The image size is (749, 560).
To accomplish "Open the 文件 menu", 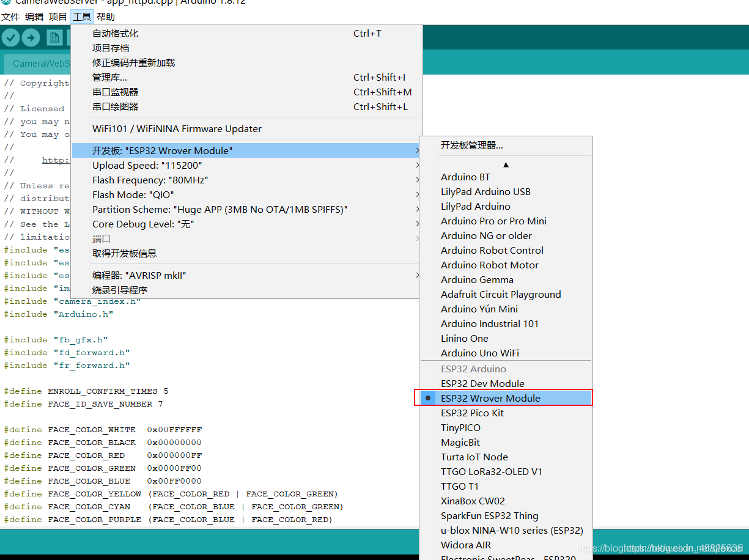I will [x=10, y=17].
